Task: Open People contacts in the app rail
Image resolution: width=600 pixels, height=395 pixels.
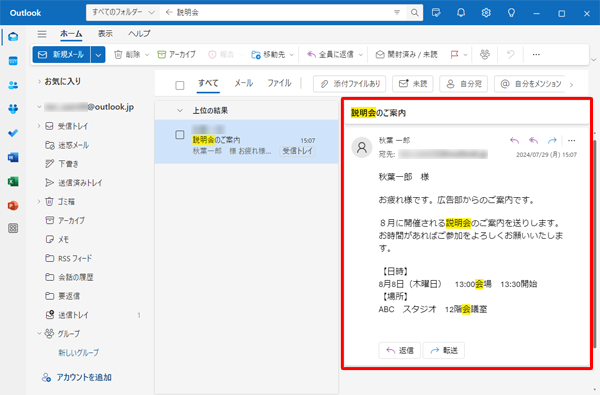Action: tap(13, 85)
